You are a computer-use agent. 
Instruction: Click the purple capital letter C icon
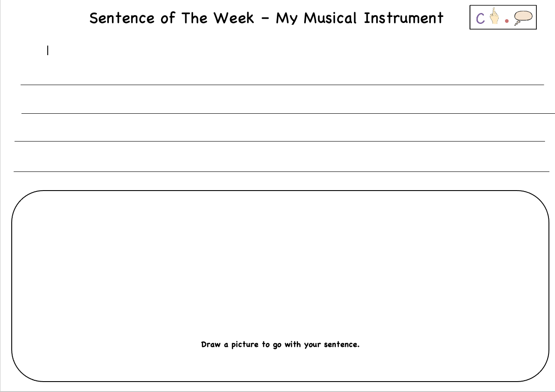[480, 19]
